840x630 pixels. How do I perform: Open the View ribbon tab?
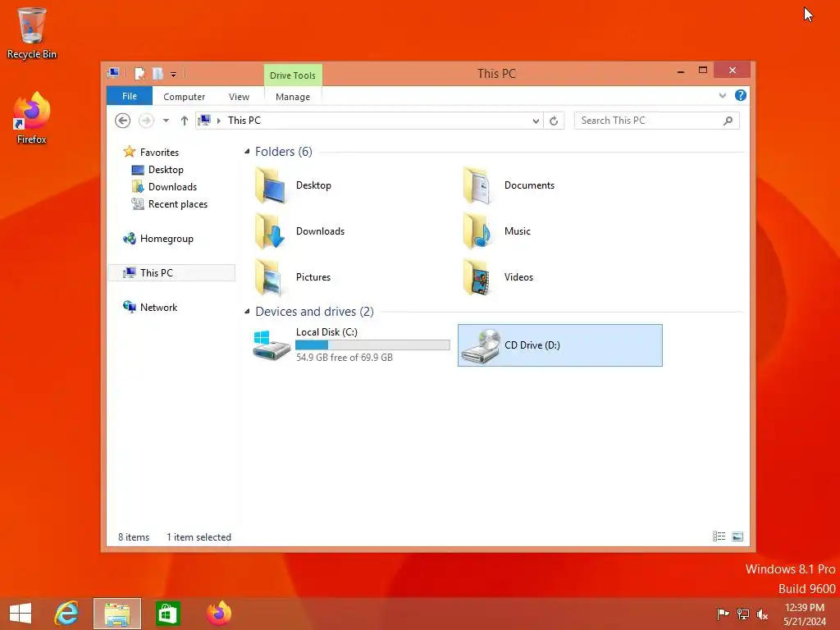(x=239, y=97)
